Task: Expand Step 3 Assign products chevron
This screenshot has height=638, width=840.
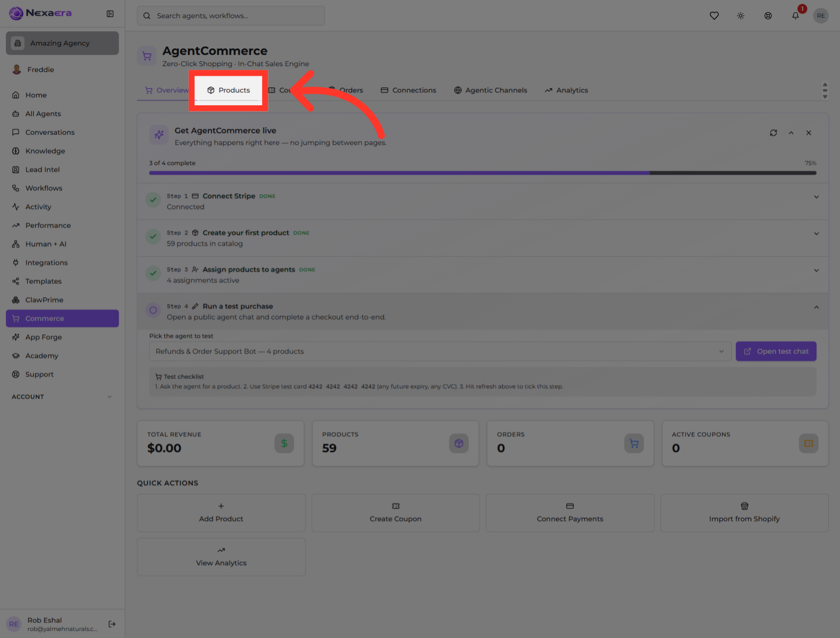Action: (x=816, y=270)
